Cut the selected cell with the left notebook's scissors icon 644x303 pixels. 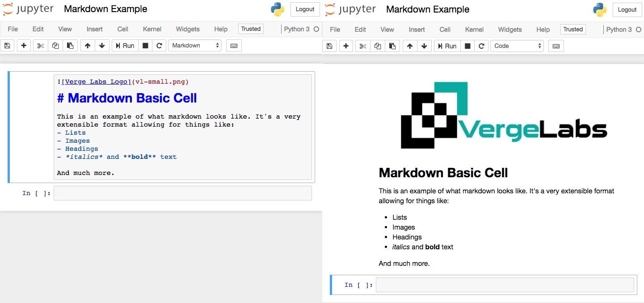tap(40, 46)
